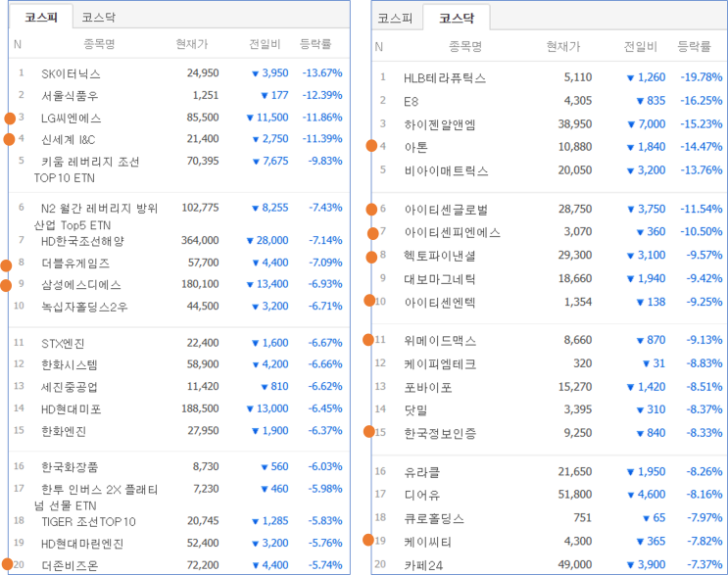The image size is (728, 575).
Task: Click price 364,000 in HD한국조선해양 row
Action: (x=200, y=240)
